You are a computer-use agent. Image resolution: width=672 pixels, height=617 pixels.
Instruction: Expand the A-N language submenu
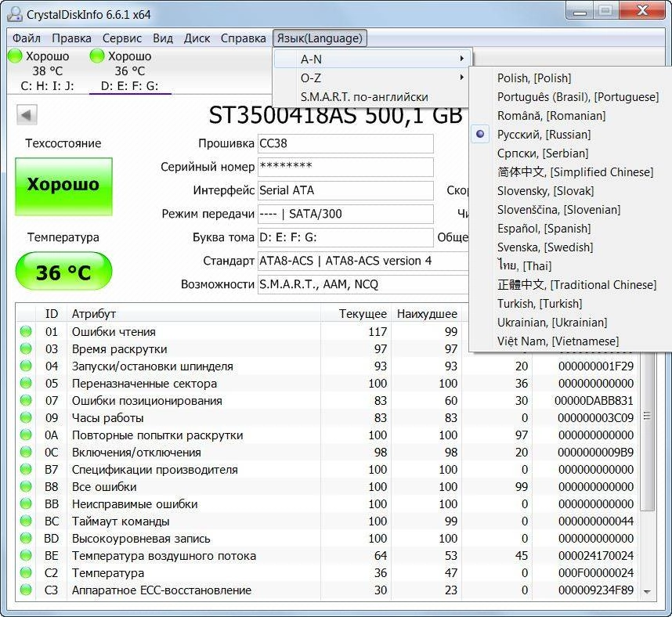(372, 60)
